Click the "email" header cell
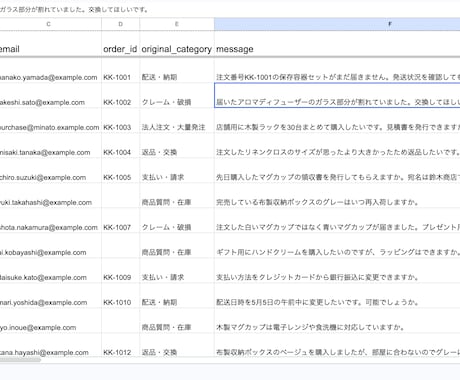The height and width of the screenshot is (380, 460). 51,44
